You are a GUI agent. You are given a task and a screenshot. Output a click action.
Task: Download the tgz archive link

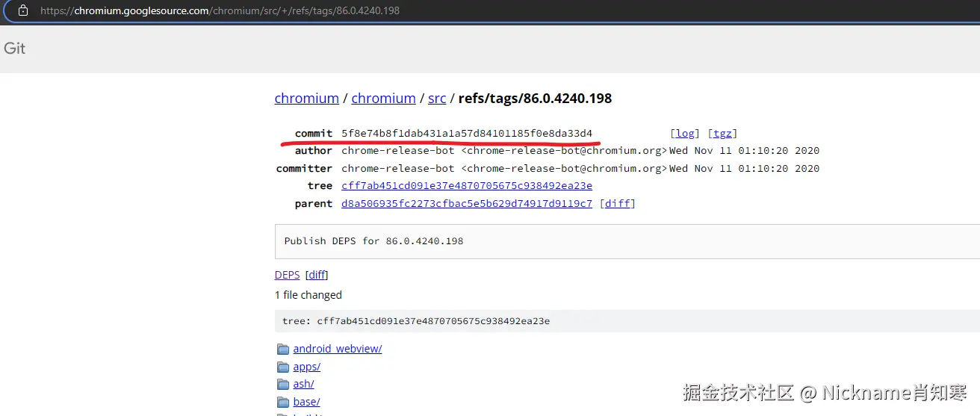click(722, 134)
